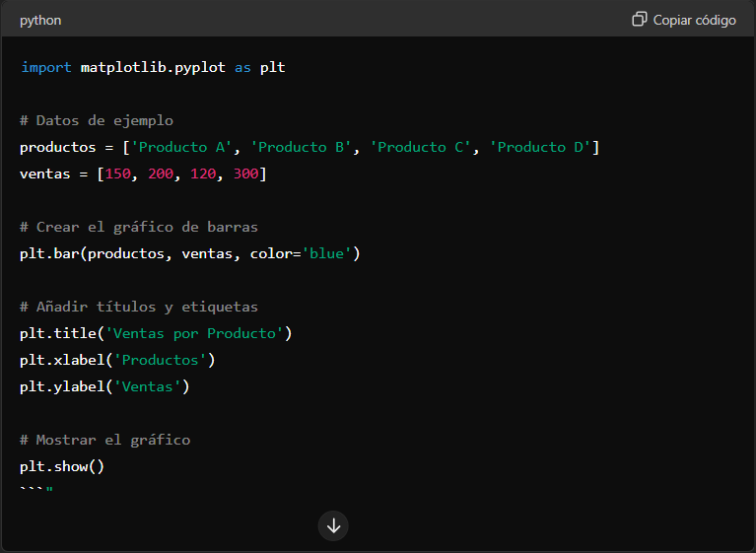Click the 'plt.show()' line
Viewport: 756px width, 553px height.
point(62,466)
